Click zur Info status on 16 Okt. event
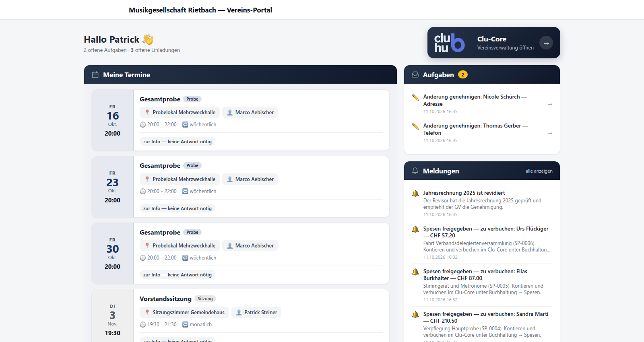Image resolution: width=644 pixels, height=342 pixels. [178, 142]
